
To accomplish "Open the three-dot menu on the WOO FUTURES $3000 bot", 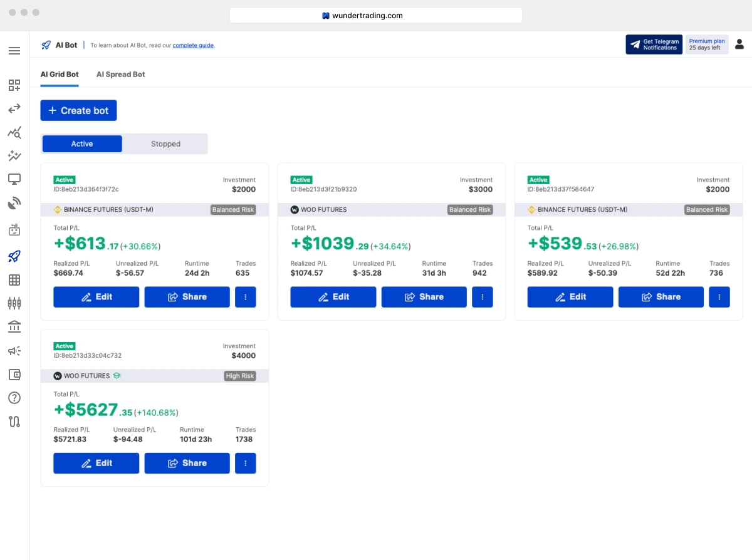I will (x=482, y=297).
